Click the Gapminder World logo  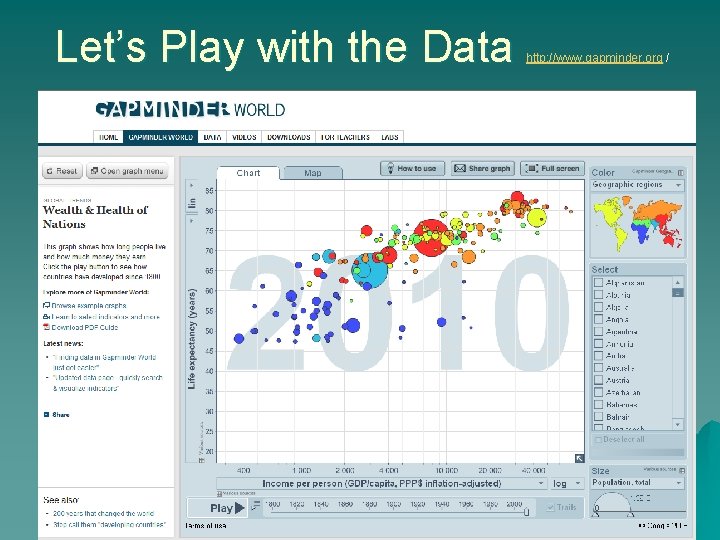190,110
